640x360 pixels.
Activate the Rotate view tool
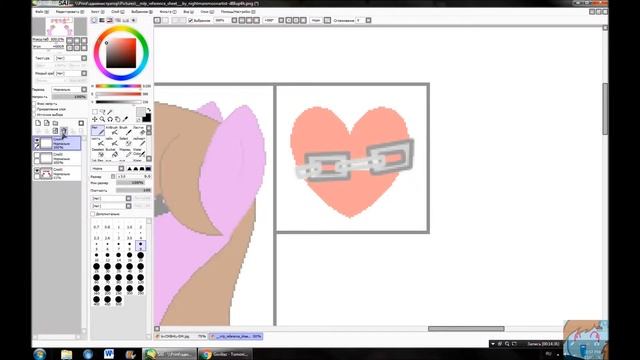tap(110, 119)
